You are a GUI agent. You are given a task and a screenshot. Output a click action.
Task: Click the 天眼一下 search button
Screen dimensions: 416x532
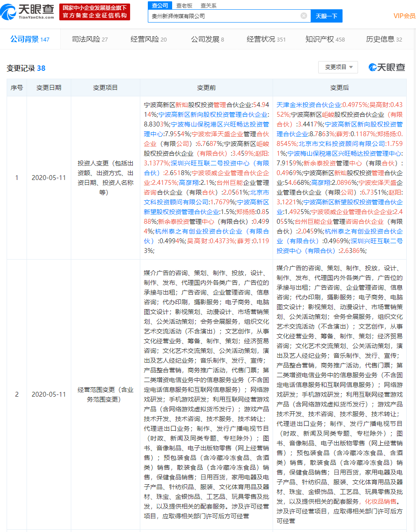pyautogui.click(x=327, y=16)
